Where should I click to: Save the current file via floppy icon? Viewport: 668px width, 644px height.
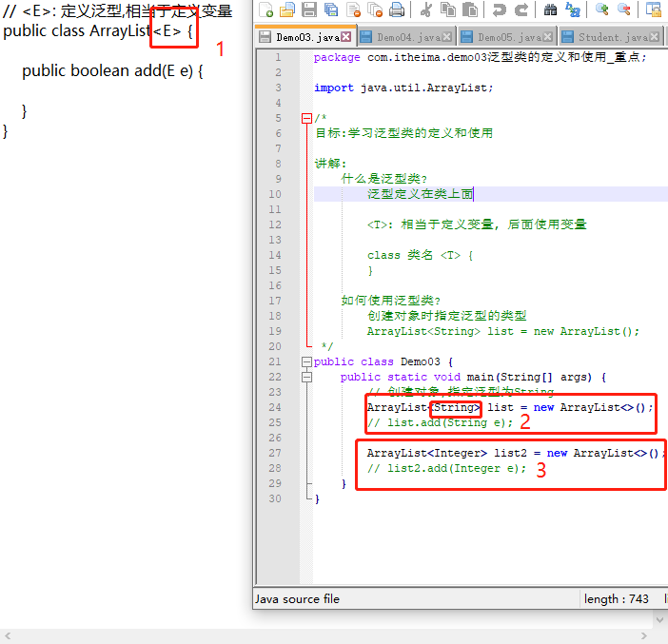309,10
